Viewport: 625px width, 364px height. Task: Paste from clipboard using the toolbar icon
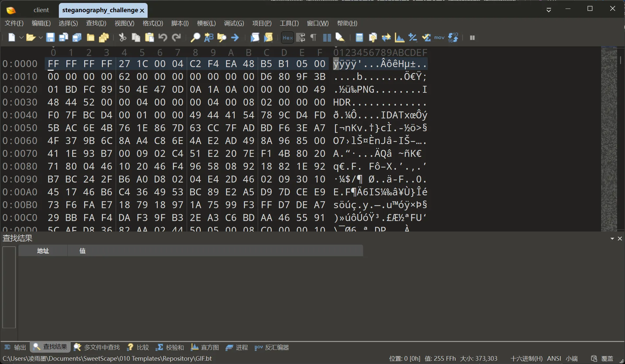149,37
